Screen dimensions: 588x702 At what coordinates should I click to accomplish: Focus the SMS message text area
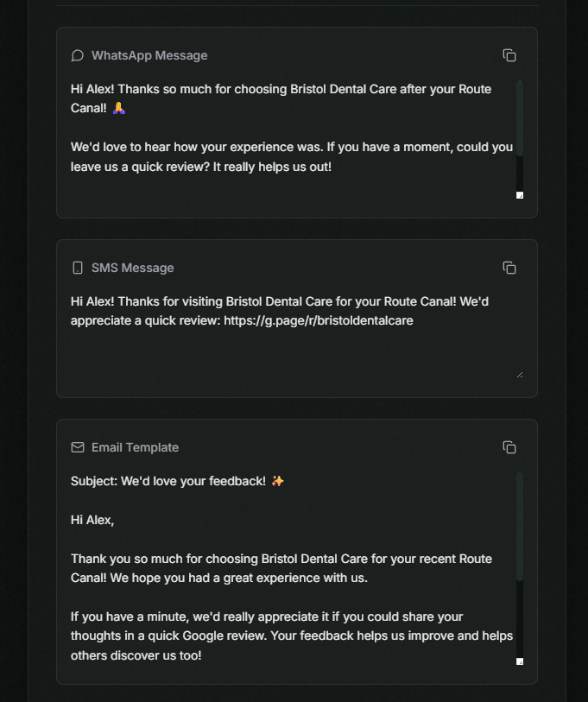point(297,335)
